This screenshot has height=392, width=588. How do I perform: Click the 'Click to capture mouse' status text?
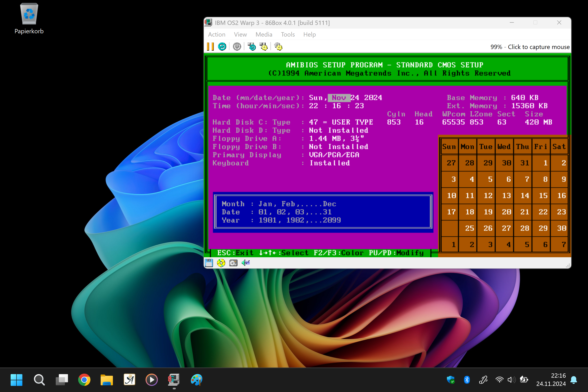[x=539, y=47]
